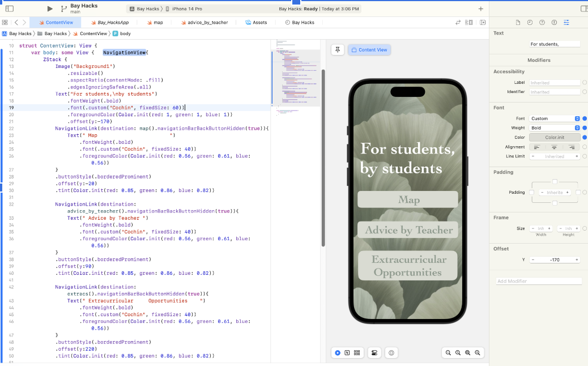Go forward in editor history
The image size is (588, 366).
[24, 23]
